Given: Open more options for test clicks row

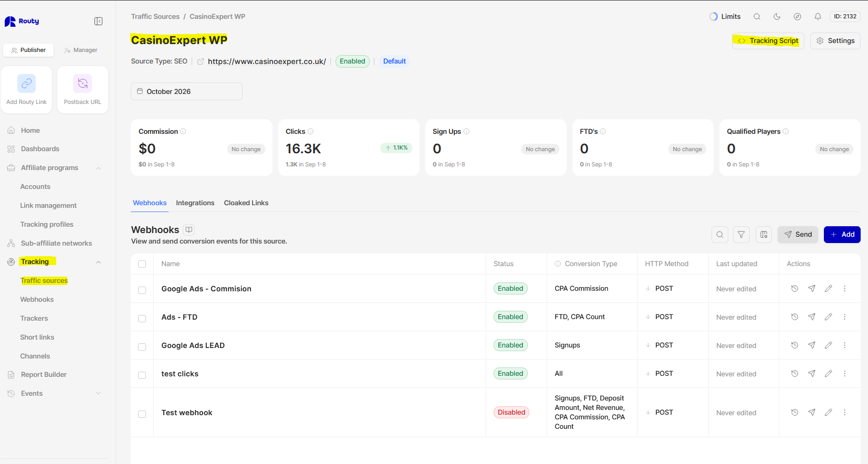Looking at the screenshot, I should coord(844,374).
